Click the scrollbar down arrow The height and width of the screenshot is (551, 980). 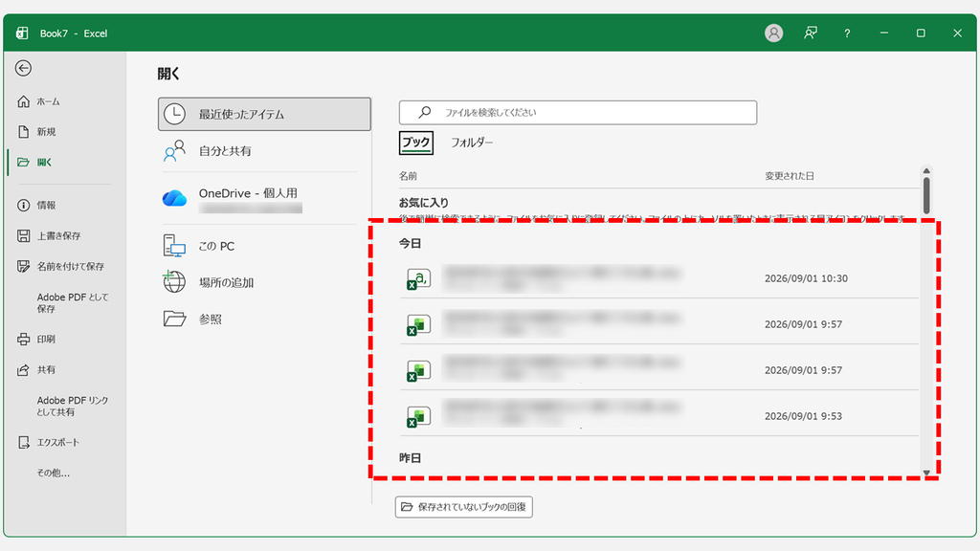926,473
